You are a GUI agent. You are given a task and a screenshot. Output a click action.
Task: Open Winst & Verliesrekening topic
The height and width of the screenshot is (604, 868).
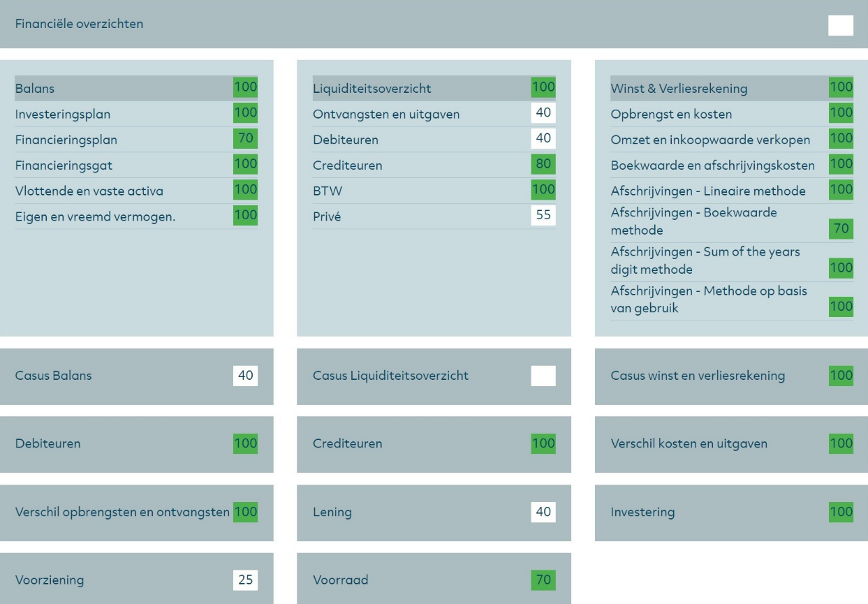tap(679, 89)
